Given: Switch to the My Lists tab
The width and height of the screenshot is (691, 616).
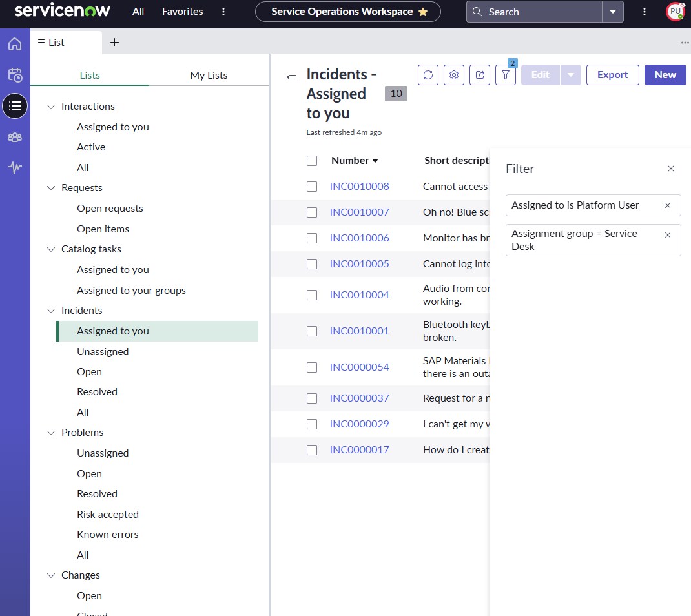Looking at the screenshot, I should pyautogui.click(x=208, y=75).
